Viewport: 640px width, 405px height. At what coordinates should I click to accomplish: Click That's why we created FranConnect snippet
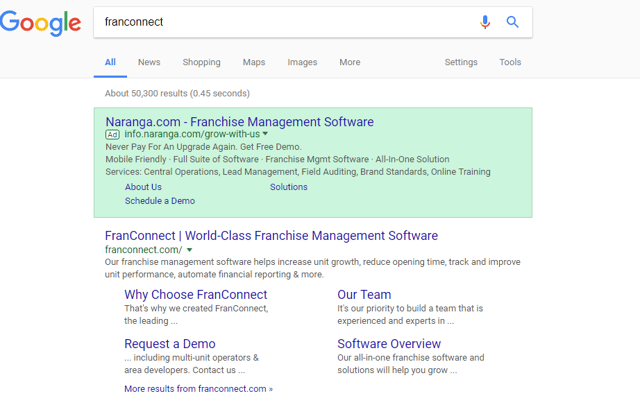point(196,315)
